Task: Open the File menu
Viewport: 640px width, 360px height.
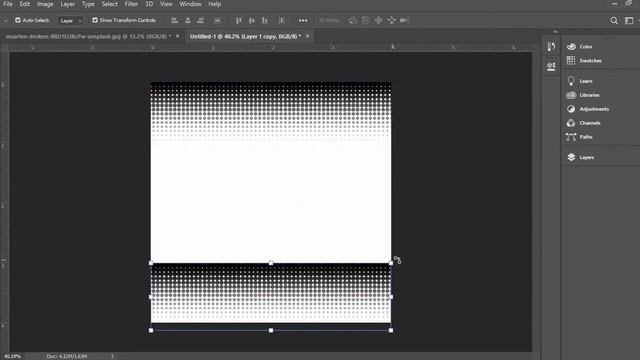Action: coord(8,4)
